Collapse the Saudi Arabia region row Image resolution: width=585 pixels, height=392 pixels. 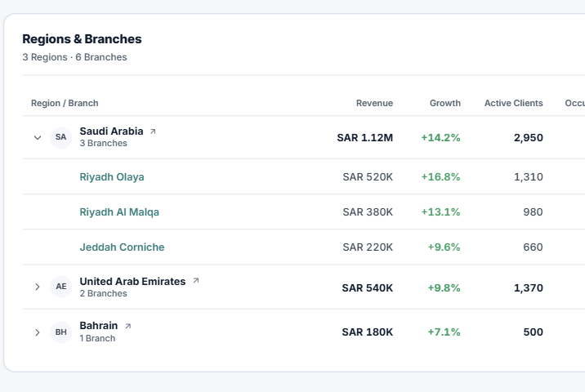(x=38, y=138)
